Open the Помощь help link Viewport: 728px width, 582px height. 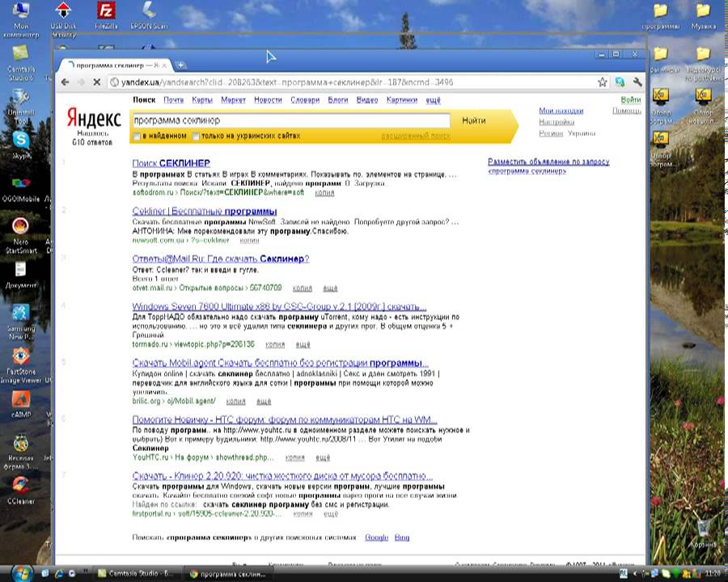point(626,111)
